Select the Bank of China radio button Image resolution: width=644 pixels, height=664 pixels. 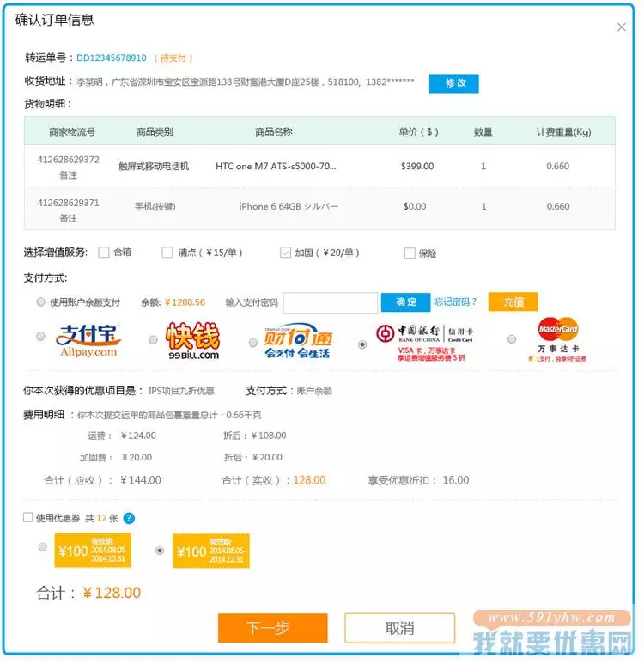(x=362, y=344)
